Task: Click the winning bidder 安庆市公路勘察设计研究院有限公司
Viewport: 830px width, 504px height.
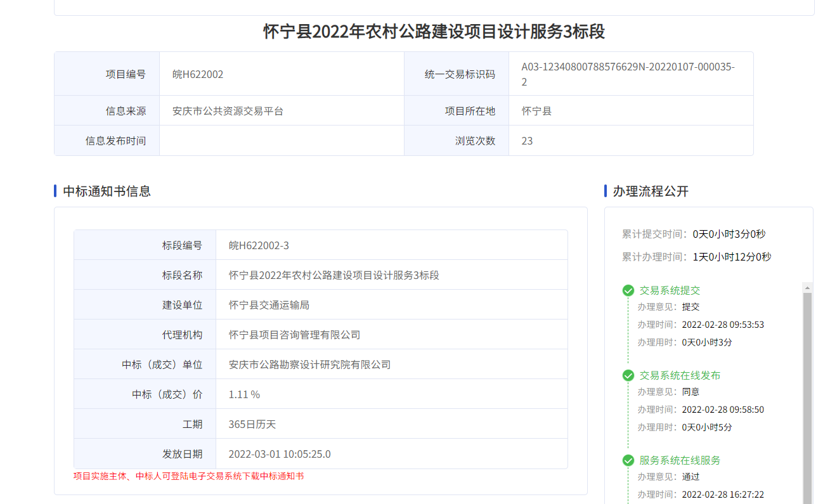Action: (309, 365)
